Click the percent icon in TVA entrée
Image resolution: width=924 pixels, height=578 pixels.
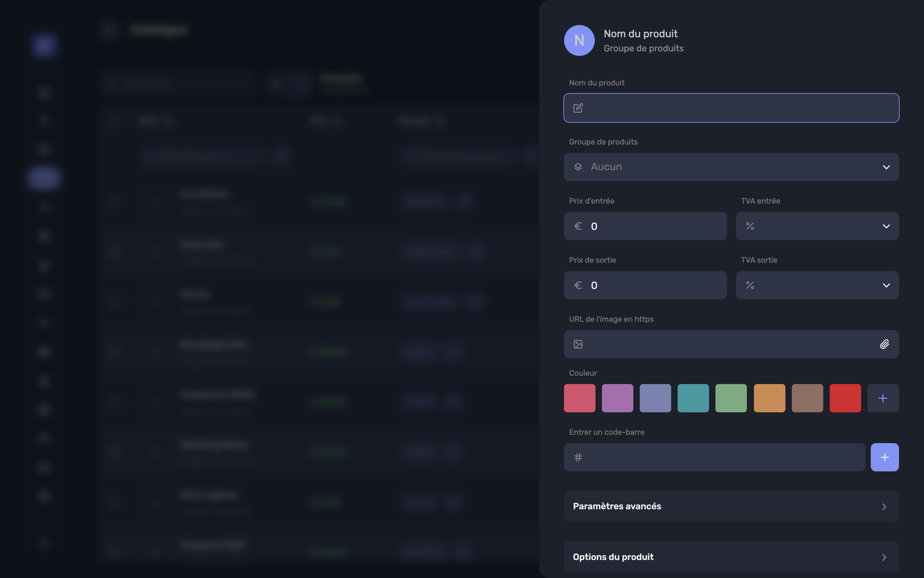[x=750, y=226]
